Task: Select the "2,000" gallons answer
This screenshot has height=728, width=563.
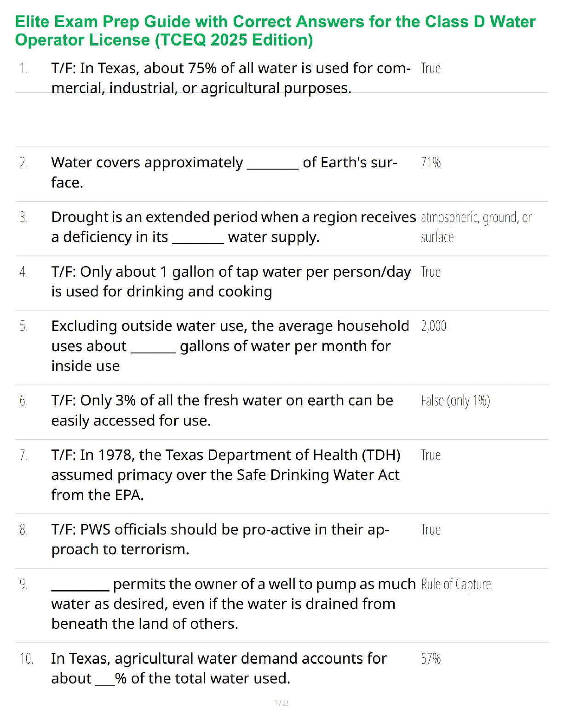Action: [x=433, y=326]
